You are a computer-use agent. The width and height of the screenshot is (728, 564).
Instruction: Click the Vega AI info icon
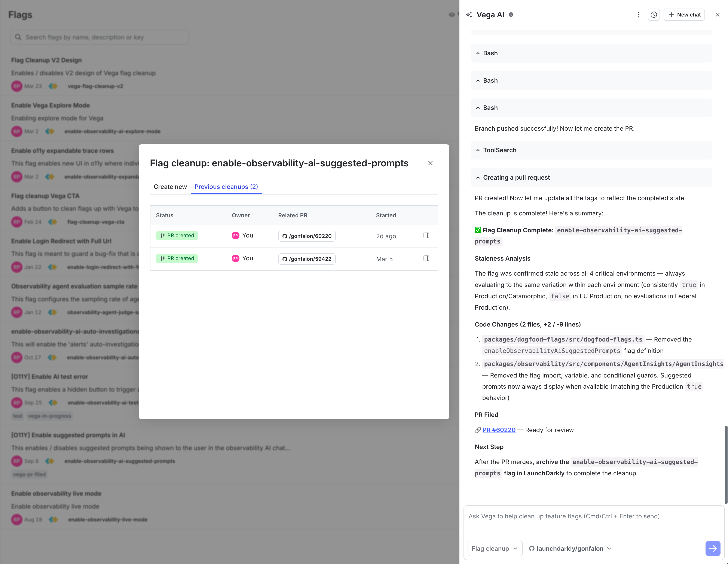511,15
